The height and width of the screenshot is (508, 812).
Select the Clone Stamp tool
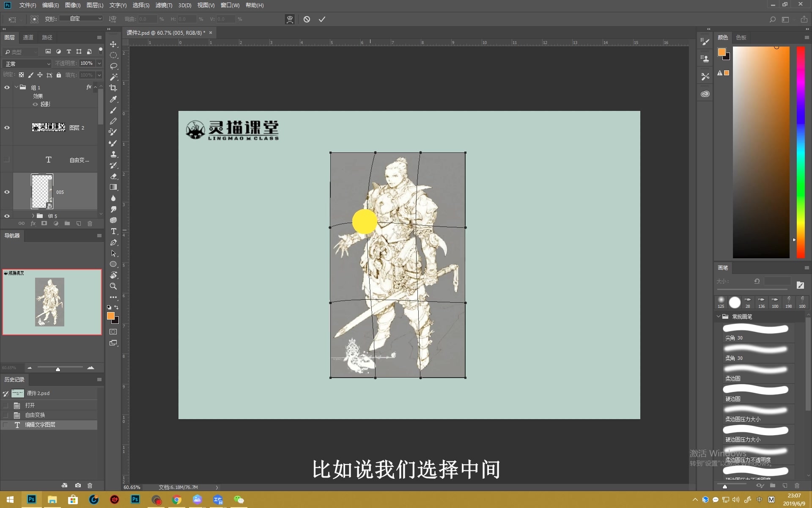[x=113, y=154]
